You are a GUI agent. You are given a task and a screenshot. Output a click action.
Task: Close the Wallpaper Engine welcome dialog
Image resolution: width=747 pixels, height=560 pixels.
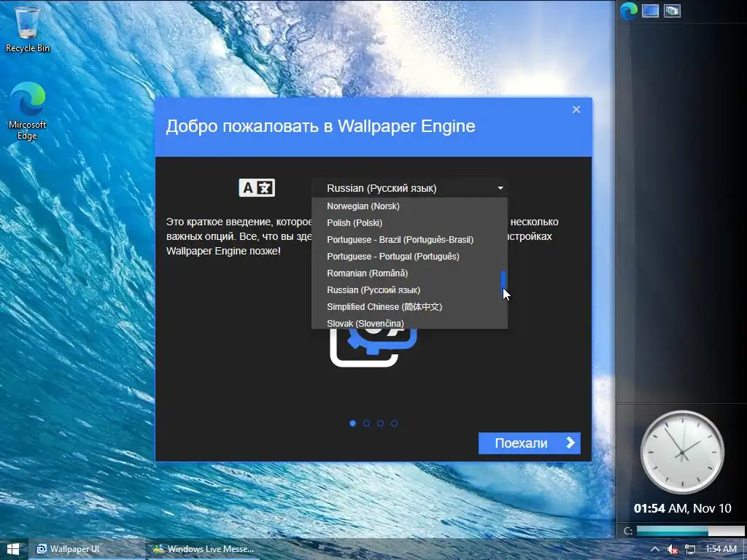click(576, 109)
